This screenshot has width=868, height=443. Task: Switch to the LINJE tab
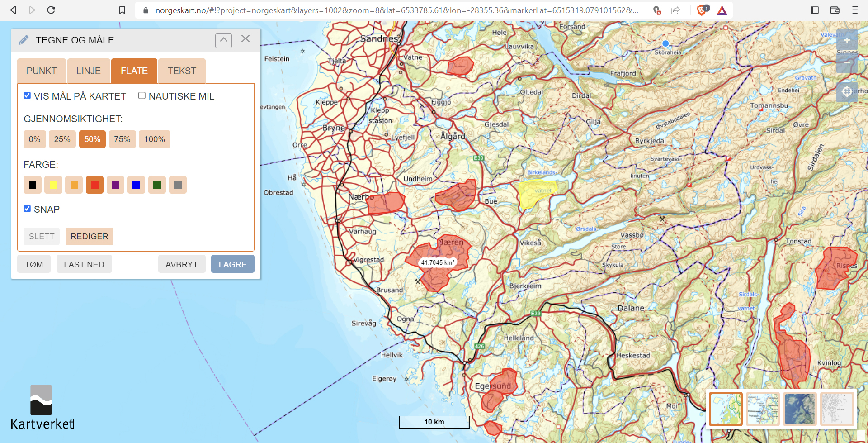coord(89,71)
